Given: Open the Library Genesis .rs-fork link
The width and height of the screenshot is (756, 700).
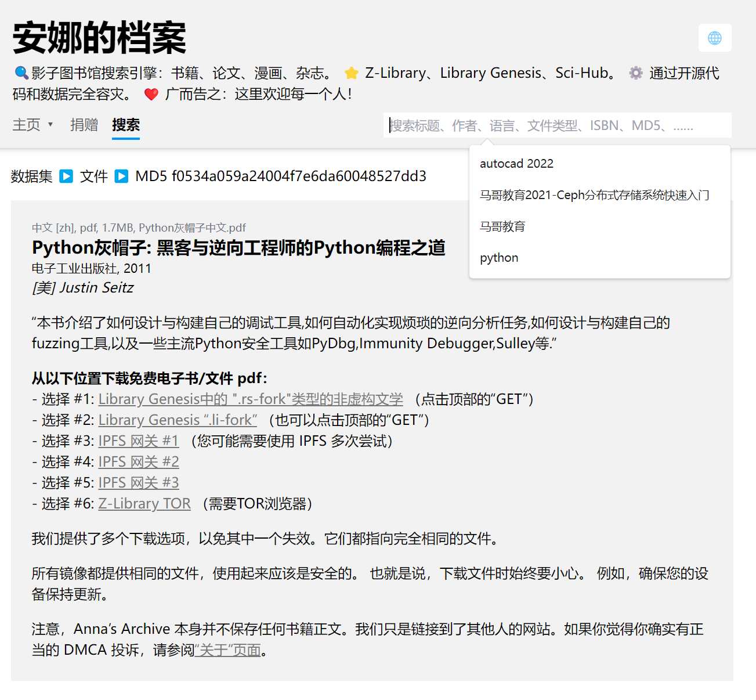Looking at the screenshot, I should click(x=251, y=399).
